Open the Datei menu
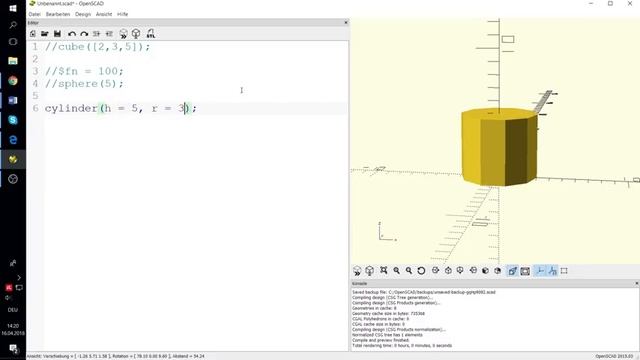640x360 pixels. (x=34, y=14)
